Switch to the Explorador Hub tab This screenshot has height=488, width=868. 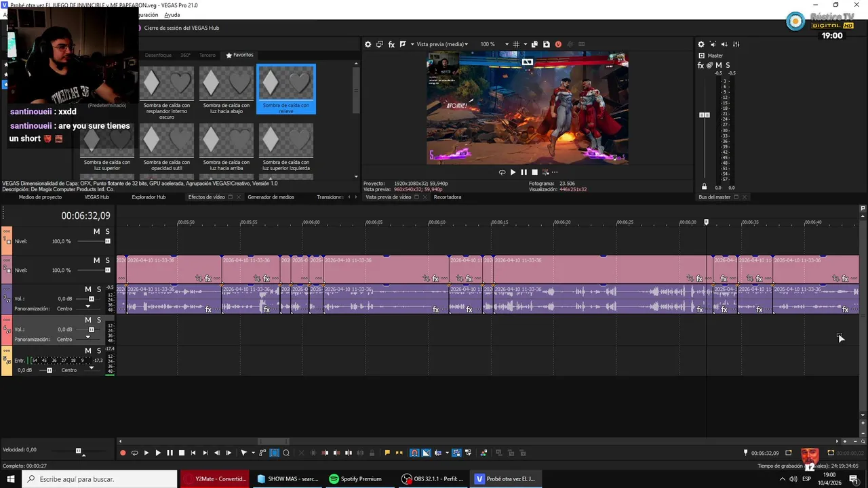point(149,197)
